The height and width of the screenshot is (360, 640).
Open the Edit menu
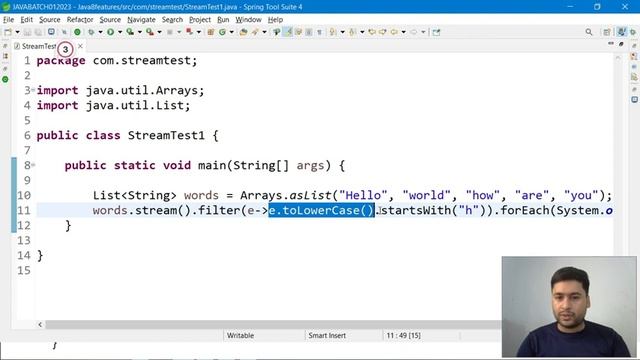(x=27, y=20)
